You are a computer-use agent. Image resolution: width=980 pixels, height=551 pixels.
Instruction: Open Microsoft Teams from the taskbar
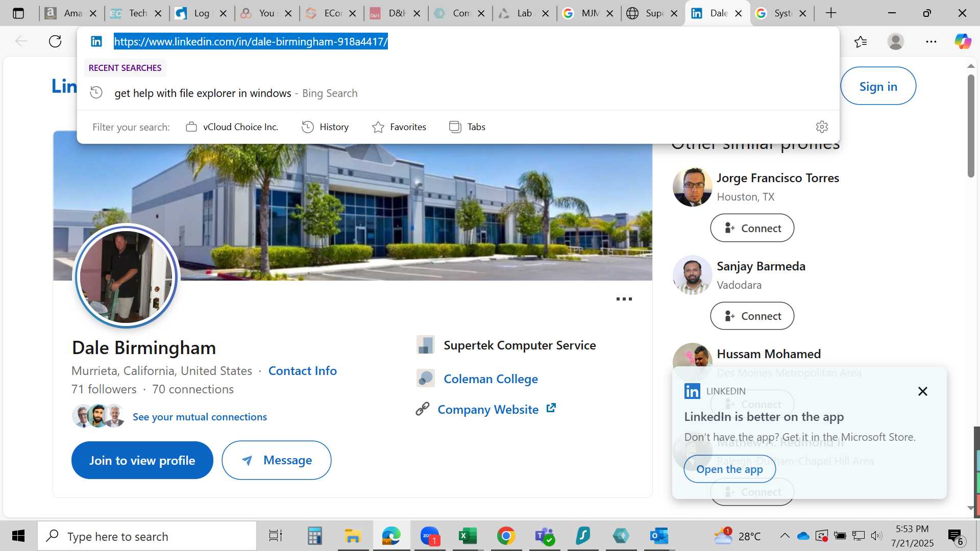click(x=544, y=536)
